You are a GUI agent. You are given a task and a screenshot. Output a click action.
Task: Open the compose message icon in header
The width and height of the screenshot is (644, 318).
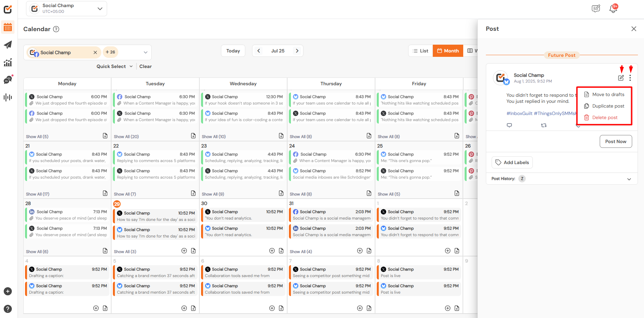coord(596,8)
